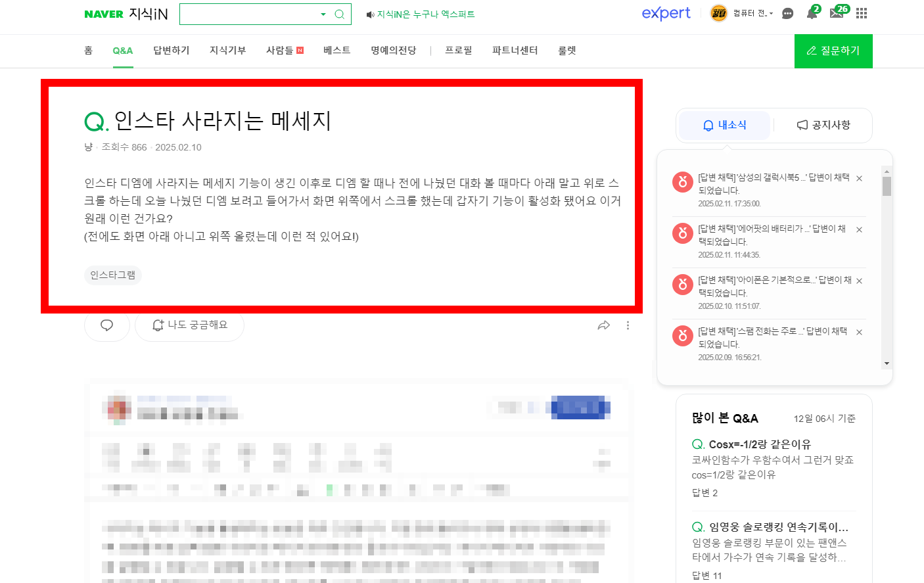The height and width of the screenshot is (583, 924).
Task: Open the chat bubble icon
Action: (x=787, y=13)
